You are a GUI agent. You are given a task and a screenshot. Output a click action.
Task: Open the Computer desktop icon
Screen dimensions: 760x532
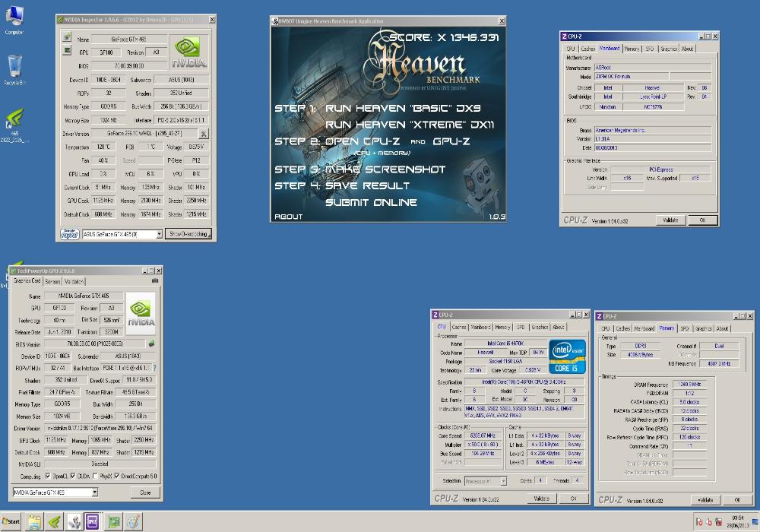click(14, 20)
